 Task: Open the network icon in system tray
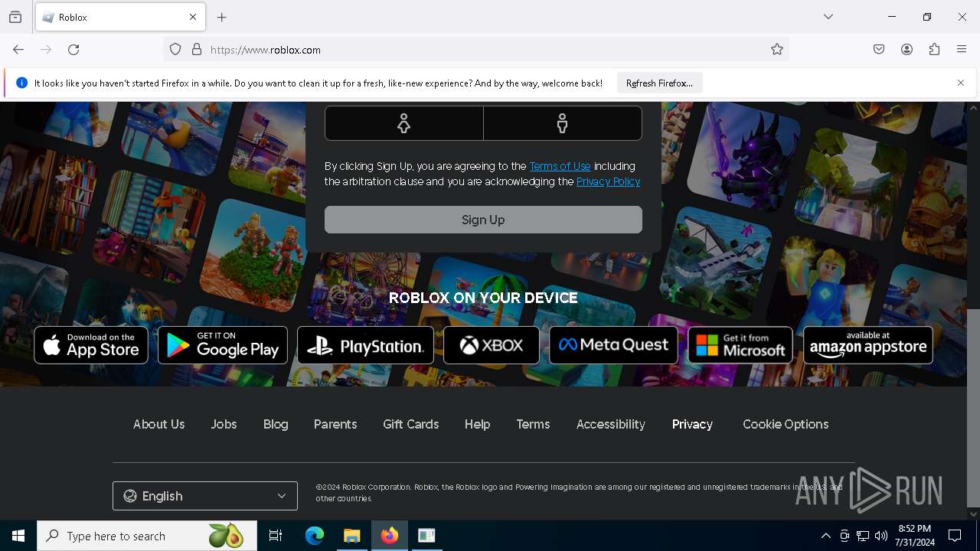tap(863, 536)
